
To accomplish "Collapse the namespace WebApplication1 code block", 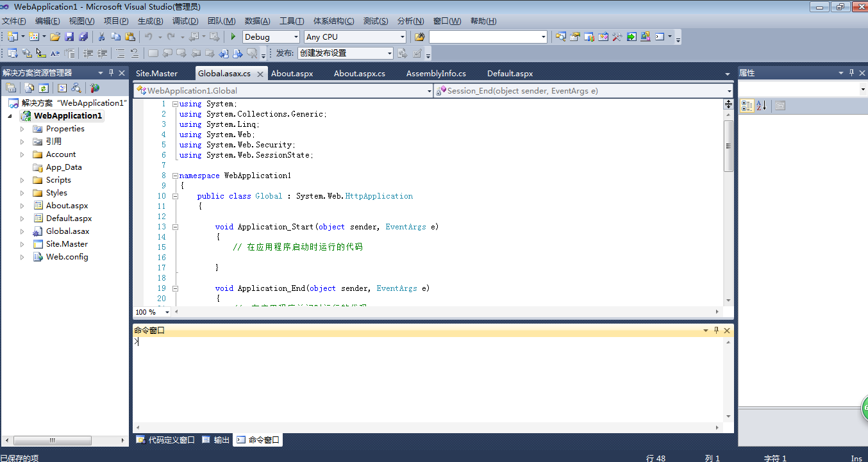I will point(175,176).
